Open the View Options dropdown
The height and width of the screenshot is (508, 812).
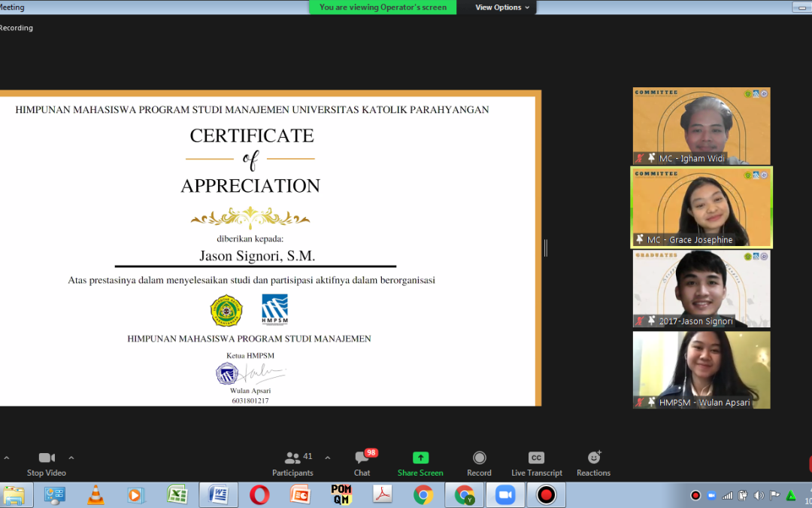click(502, 8)
